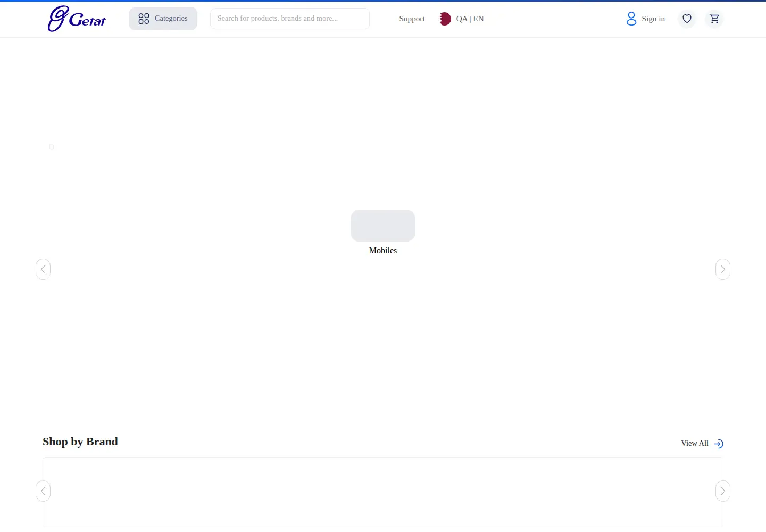Click arrow icon next to View All

pos(719,444)
